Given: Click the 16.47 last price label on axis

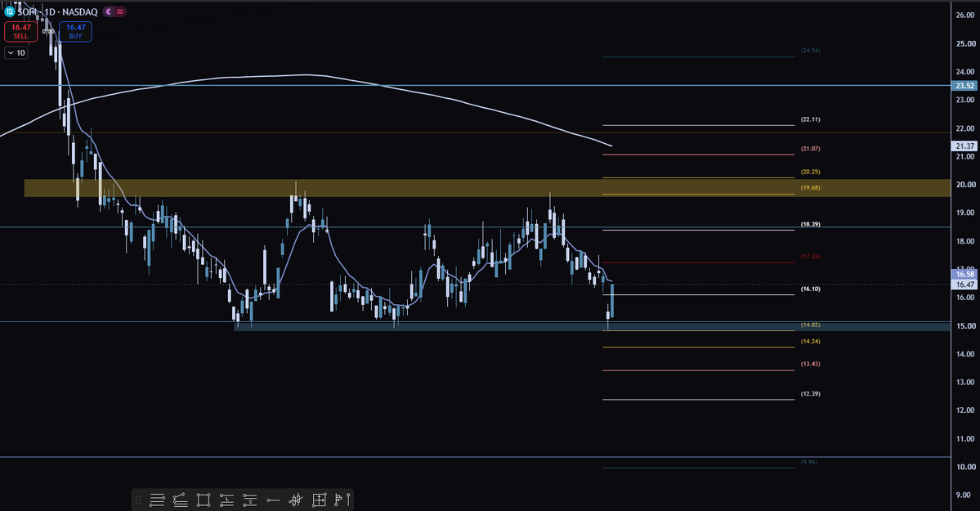Looking at the screenshot, I should click(x=964, y=285).
